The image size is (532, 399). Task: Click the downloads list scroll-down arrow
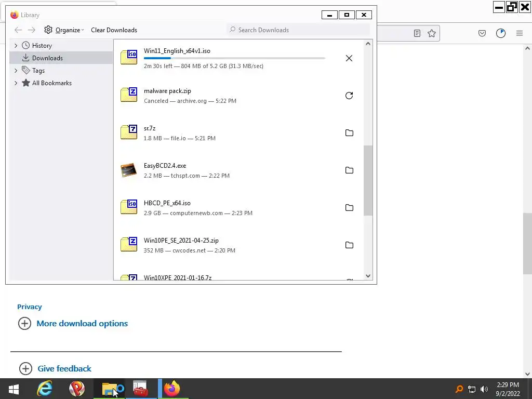tap(368, 276)
